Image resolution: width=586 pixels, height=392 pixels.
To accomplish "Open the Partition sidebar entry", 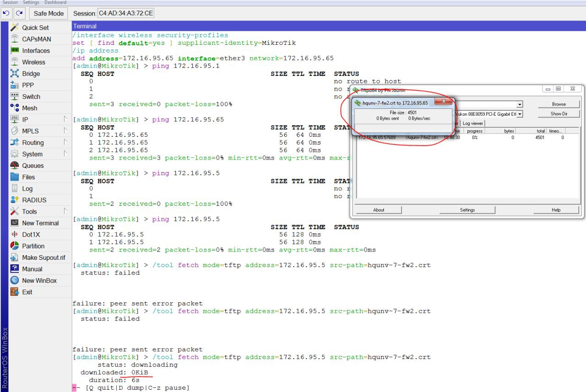I will (40, 246).
